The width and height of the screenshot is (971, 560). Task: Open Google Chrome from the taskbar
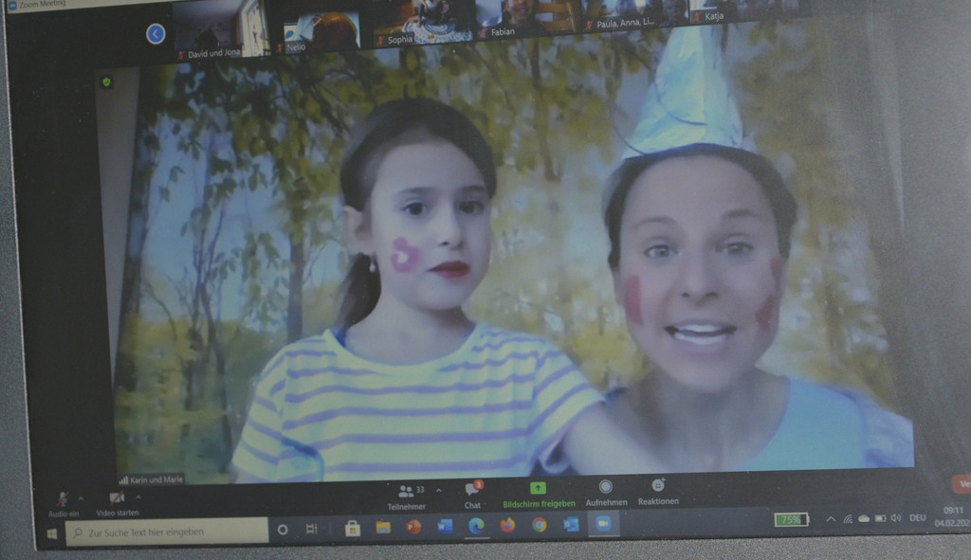(x=540, y=525)
